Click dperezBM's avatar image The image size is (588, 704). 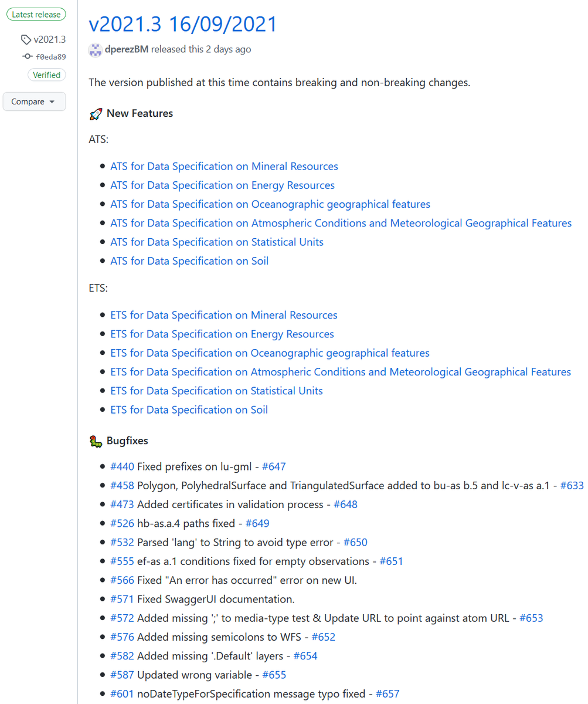tap(95, 49)
